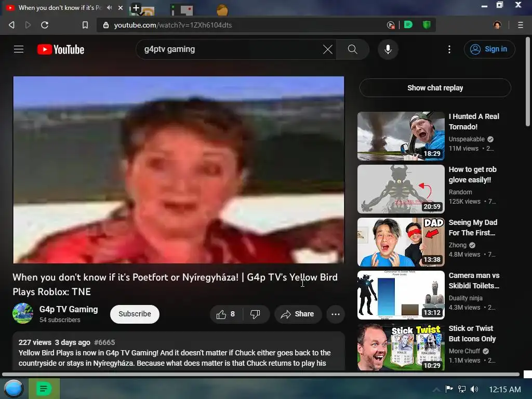Screen dimensions: 532x399
Task: Mute tab via speaker icon
Action: pyautogui.click(x=109, y=7)
